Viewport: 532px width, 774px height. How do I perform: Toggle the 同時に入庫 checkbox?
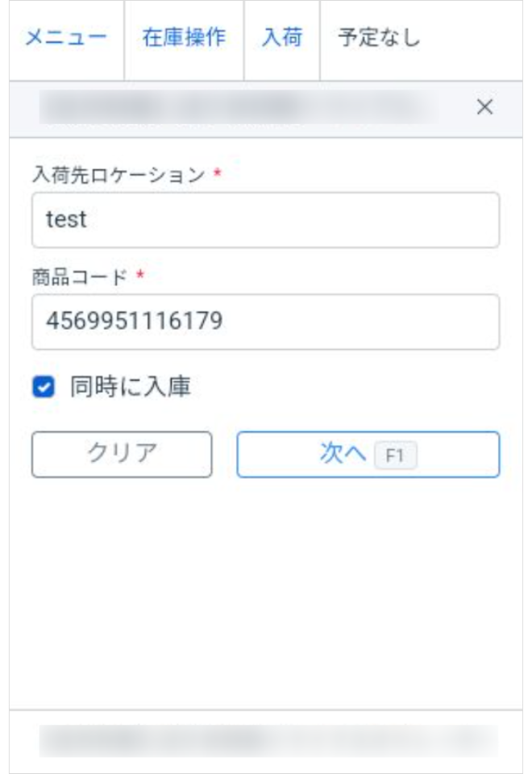click(43, 388)
